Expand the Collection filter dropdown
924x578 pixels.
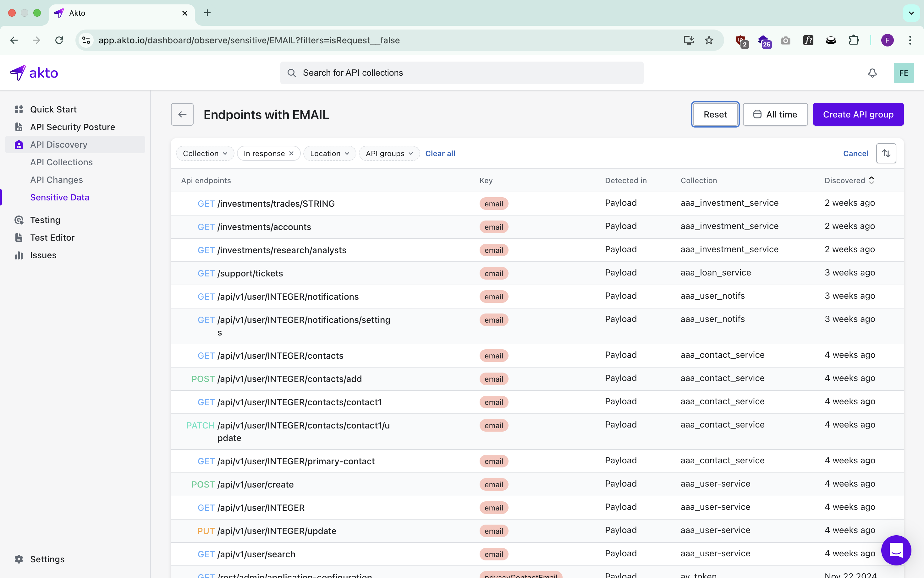[205, 153]
